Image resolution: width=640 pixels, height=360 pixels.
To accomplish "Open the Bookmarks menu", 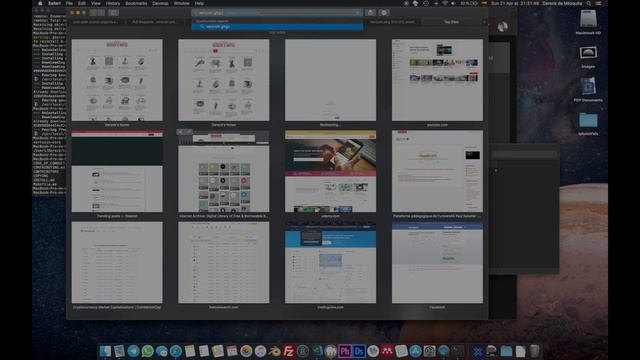I will [136, 3].
